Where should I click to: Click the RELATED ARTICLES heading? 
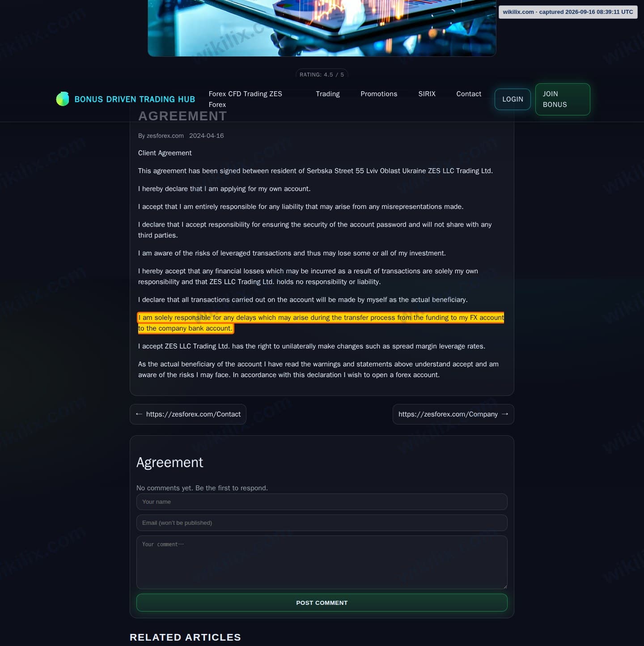point(185,637)
